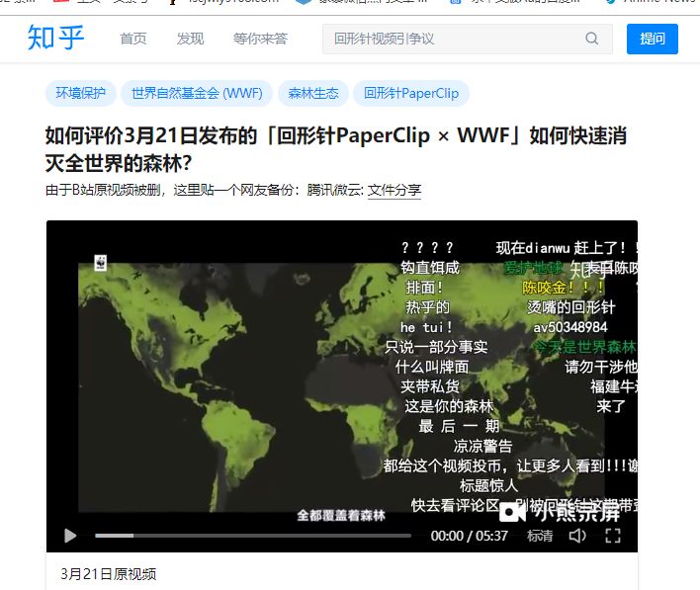700x590 pixels.
Task: Seek in the video progress bar
Action: 253,536
